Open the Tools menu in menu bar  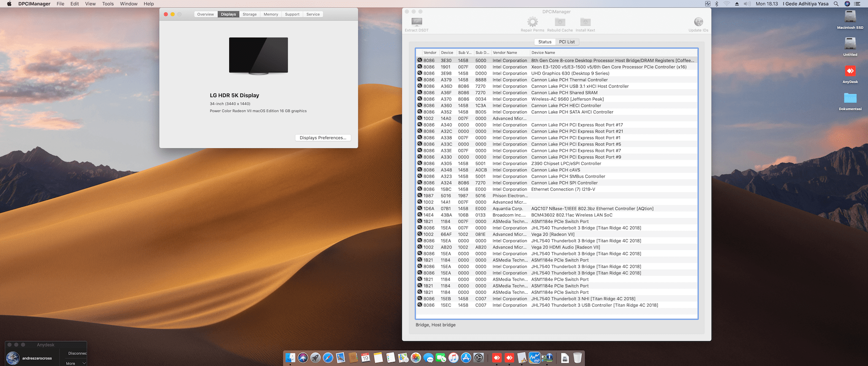pyautogui.click(x=108, y=4)
